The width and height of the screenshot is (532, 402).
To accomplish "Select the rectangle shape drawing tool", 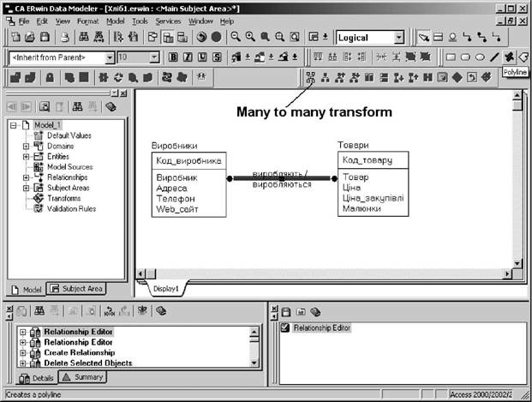I will 450,57.
